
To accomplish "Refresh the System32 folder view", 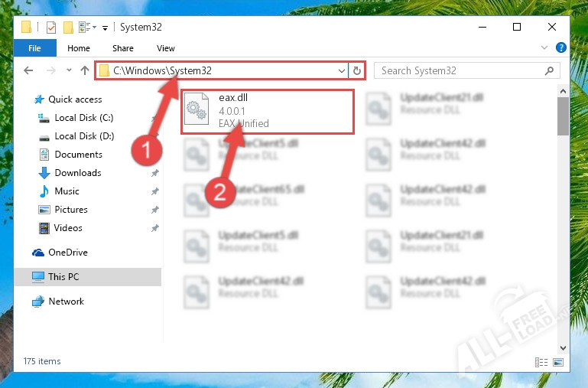I will point(357,70).
